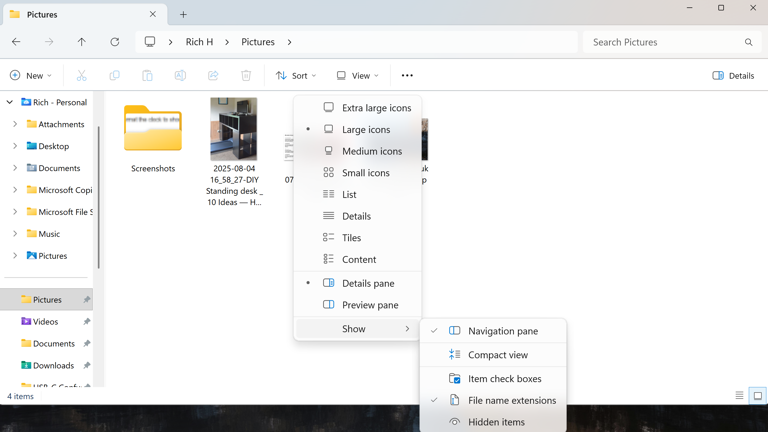Switch to large thumbnails view in status bar
The height and width of the screenshot is (432, 768).
tap(758, 396)
